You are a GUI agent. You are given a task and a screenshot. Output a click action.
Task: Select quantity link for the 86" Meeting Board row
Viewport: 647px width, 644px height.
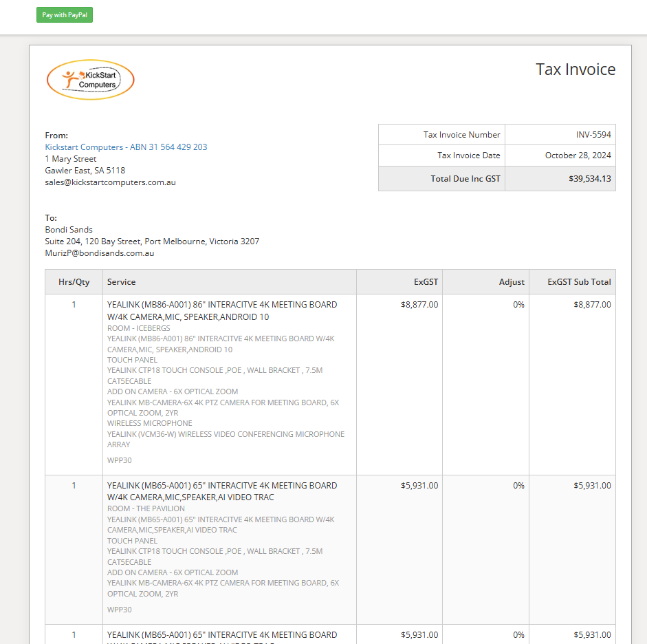coord(74,304)
